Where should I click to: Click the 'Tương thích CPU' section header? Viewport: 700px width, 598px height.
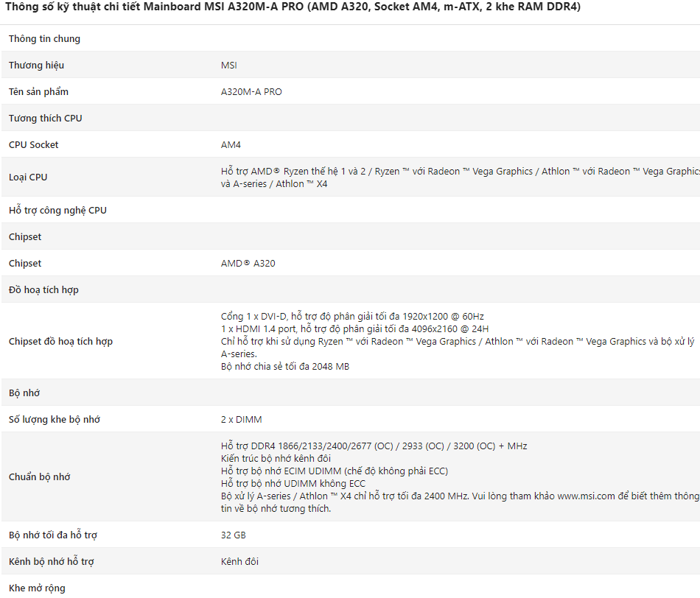point(45,118)
